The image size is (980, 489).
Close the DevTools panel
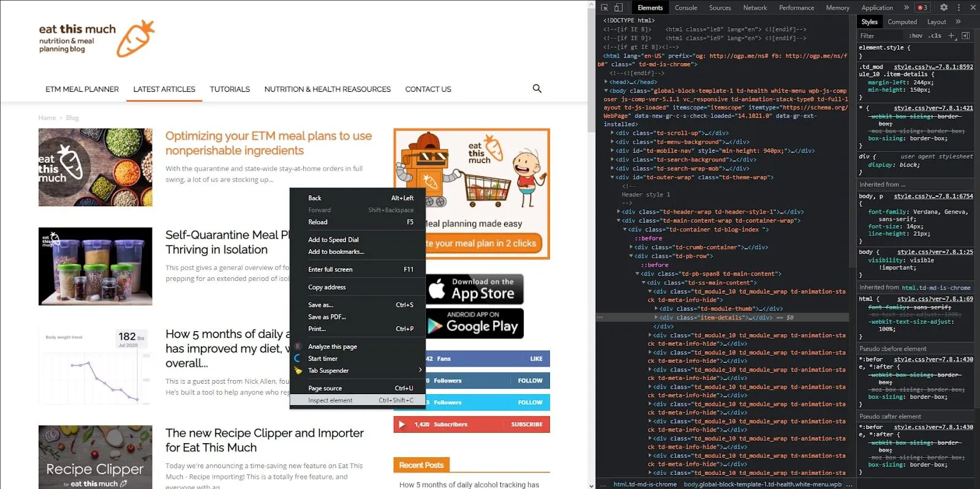coord(973,8)
